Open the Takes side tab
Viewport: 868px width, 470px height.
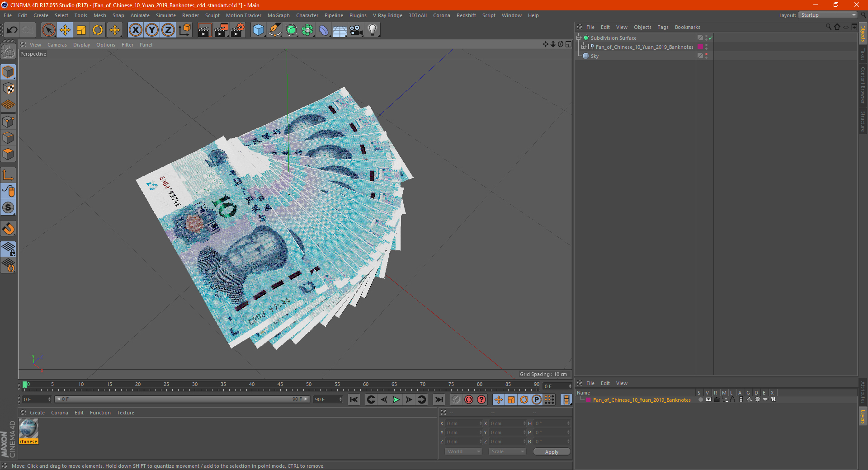pyautogui.click(x=863, y=55)
